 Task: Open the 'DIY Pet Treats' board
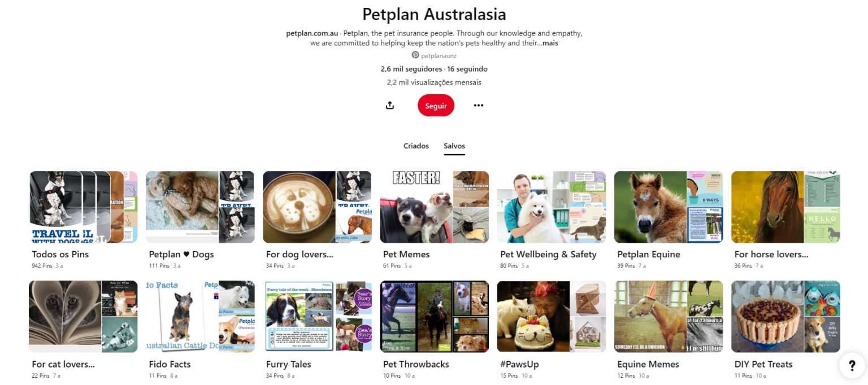tap(785, 317)
